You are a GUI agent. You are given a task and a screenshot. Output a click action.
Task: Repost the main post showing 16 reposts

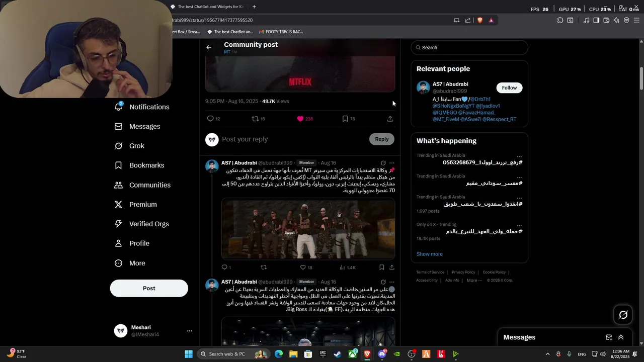(x=258, y=119)
